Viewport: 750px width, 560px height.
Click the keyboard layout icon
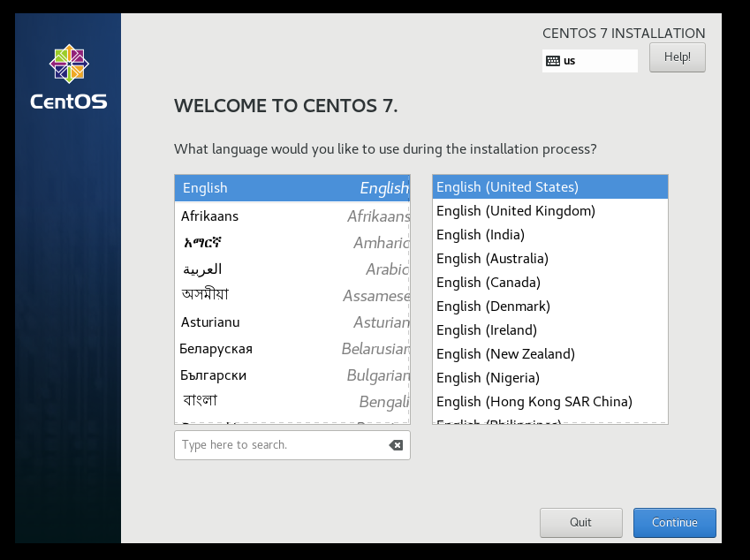click(x=553, y=61)
